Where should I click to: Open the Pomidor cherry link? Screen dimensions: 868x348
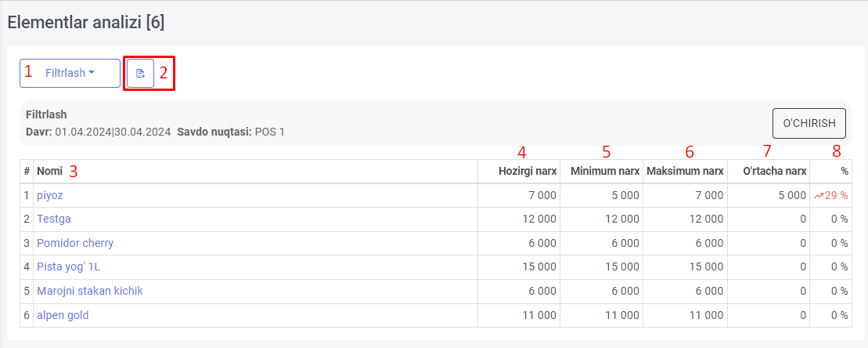[x=75, y=243]
